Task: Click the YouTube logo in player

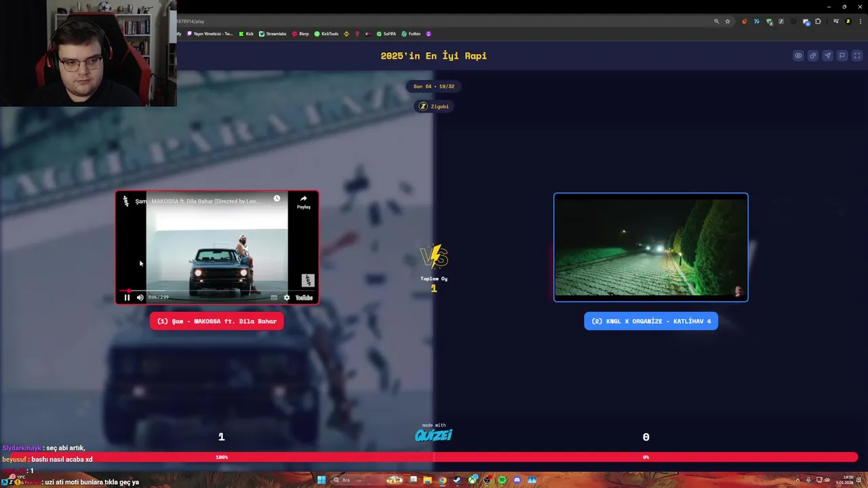Action: (304, 298)
